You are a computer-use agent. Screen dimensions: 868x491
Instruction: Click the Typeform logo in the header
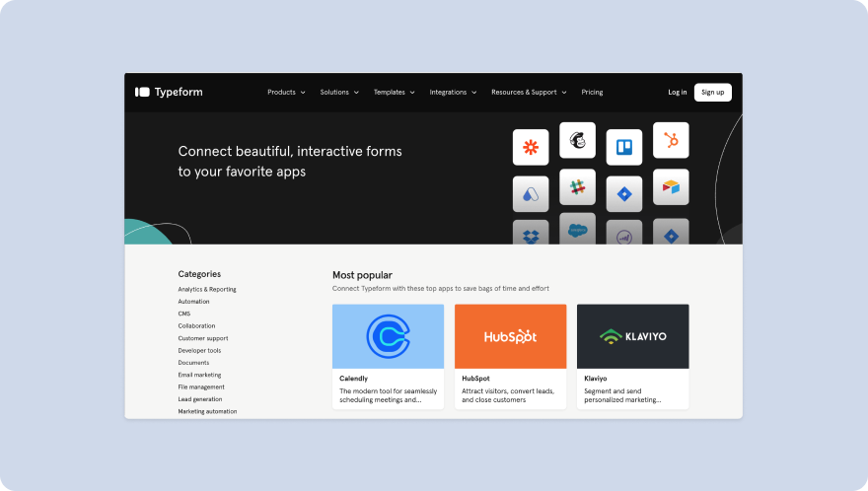[169, 92]
